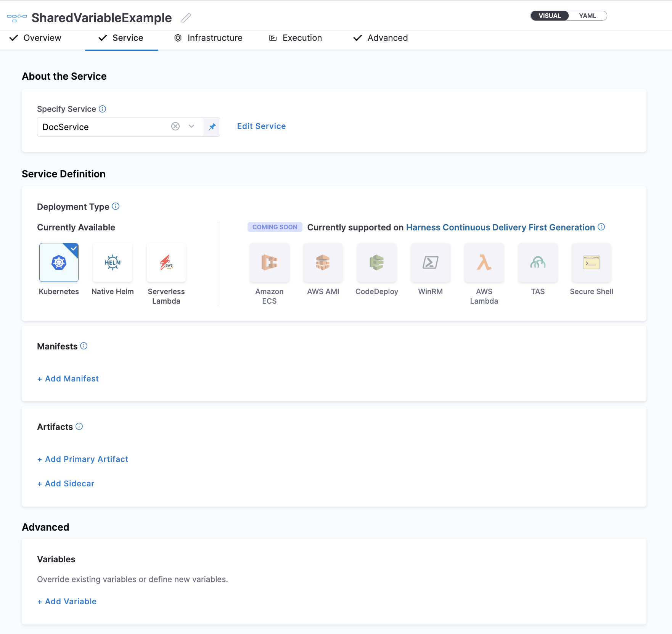Click the AWS AMI deployment icon

pos(323,262)
